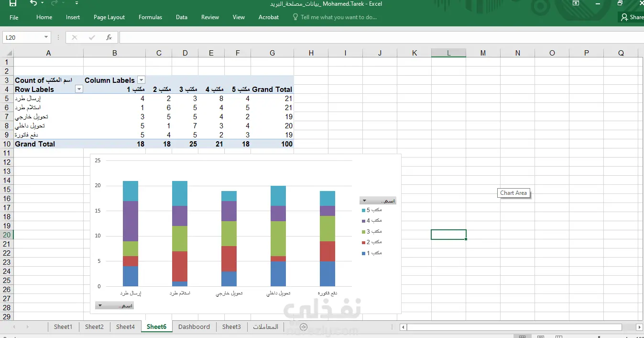The image size is (644, 338).
Task: Click the مكتب 5 legend color swatch
Action: tap(364, 210)
